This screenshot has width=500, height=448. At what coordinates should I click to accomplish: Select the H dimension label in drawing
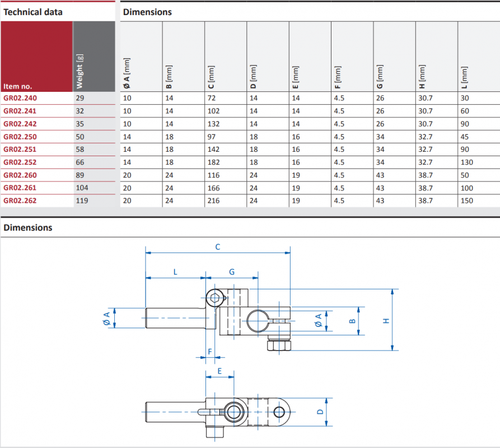click(x=386, y=320)
